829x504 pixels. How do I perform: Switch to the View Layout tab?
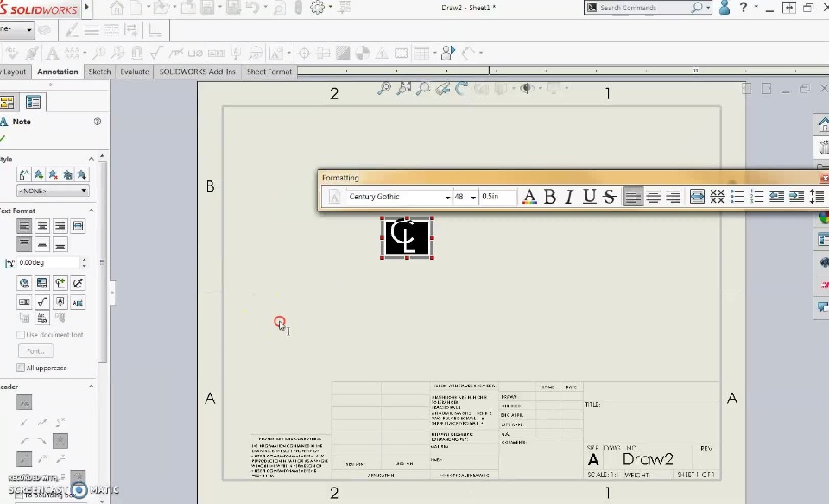(x=13, y=72)
